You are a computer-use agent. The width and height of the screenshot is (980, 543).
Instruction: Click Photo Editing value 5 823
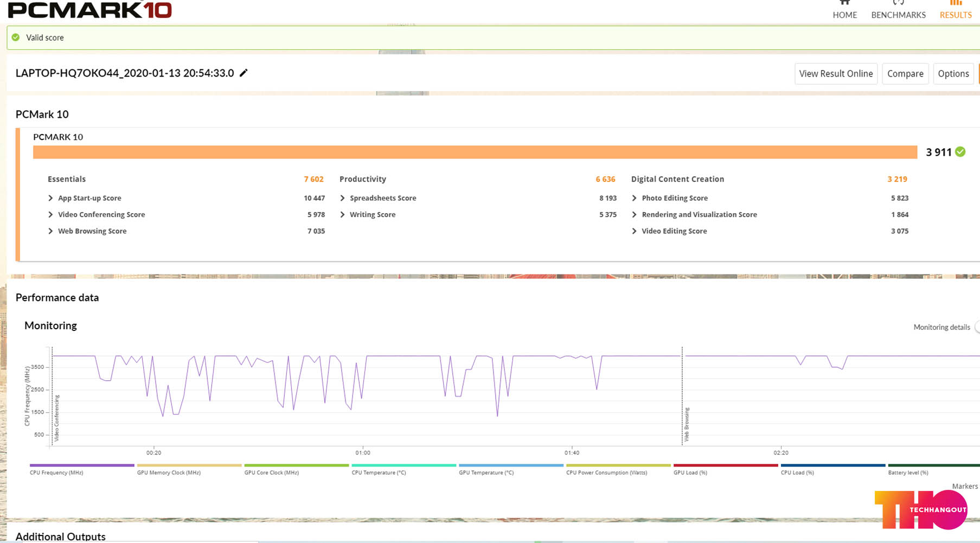(x=900, y=198)
